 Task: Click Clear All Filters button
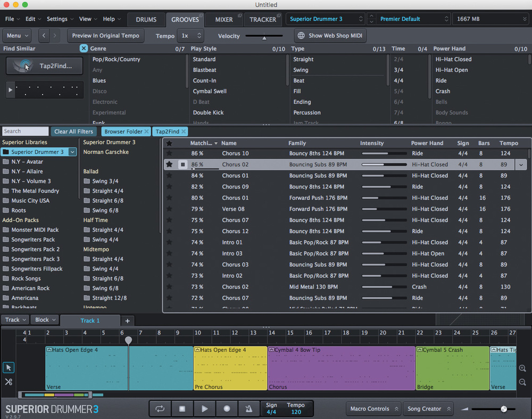point(73,132)
